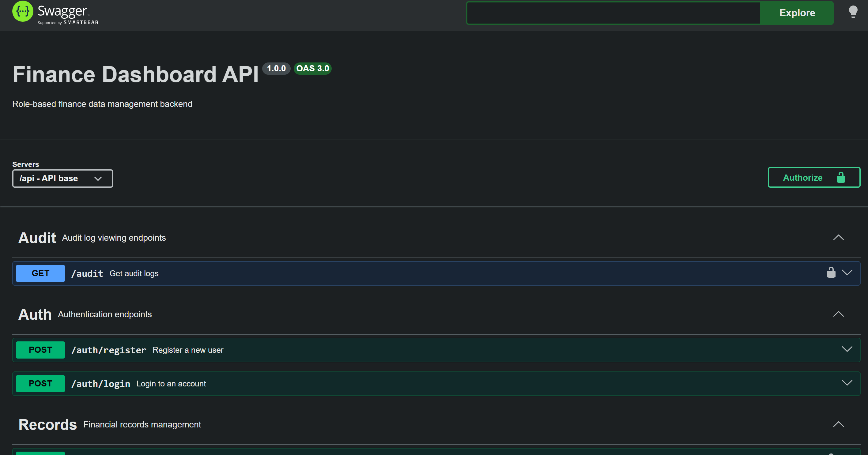Click the POST badge for /auth/register

[40, 350]
